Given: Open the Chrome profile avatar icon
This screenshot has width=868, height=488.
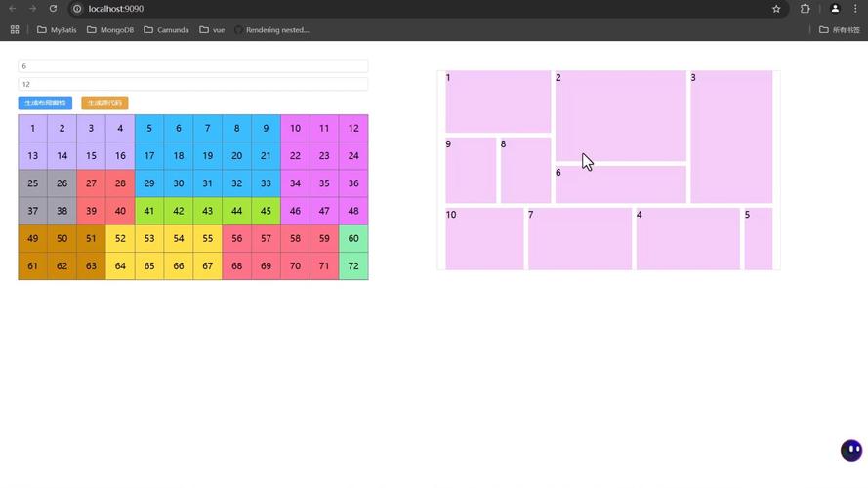Looking at the screenshot, I should click(835, 9).
